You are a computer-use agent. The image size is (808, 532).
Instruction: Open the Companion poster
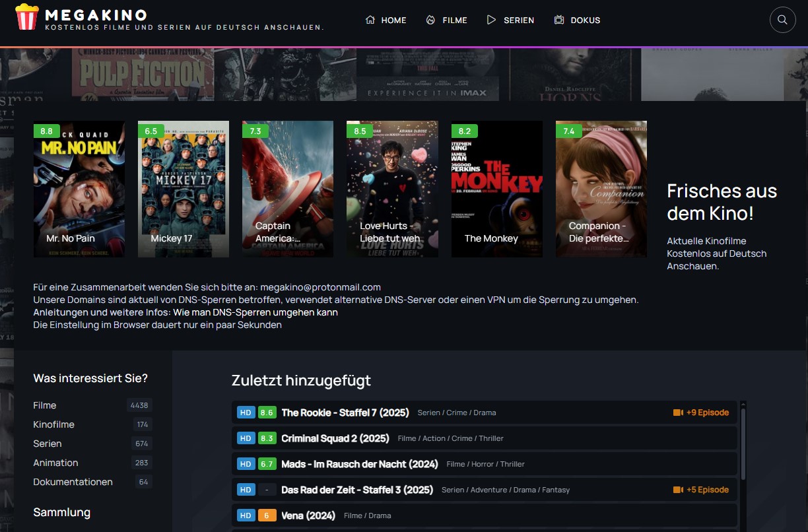coord(601,189)
